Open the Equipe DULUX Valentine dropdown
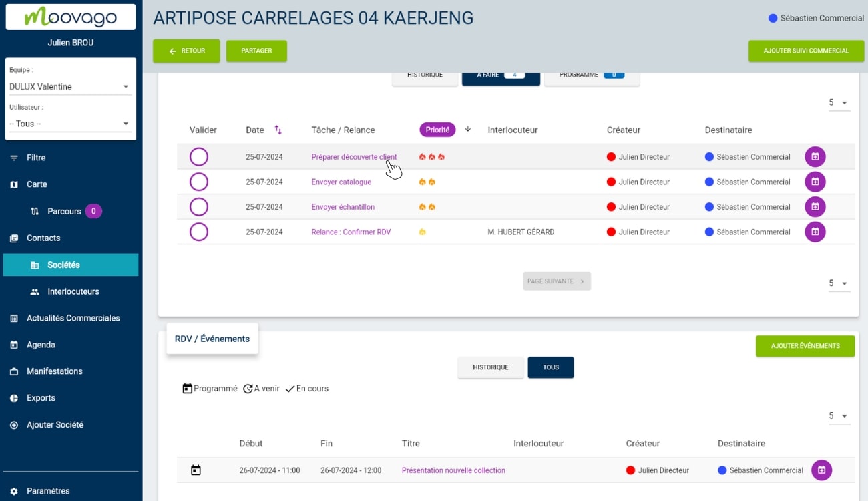This screenshot has width=868, height=501. point(70,87)
